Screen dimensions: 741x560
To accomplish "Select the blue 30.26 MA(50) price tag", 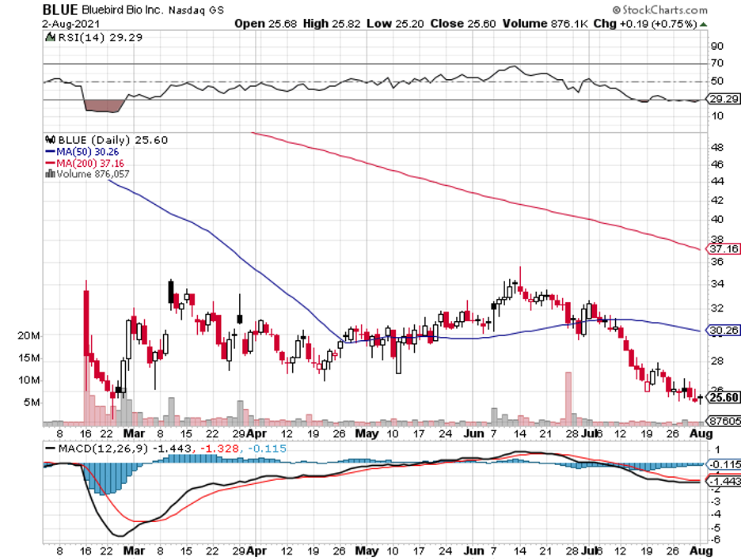I will pyautogui.click(x=724, y=331).
